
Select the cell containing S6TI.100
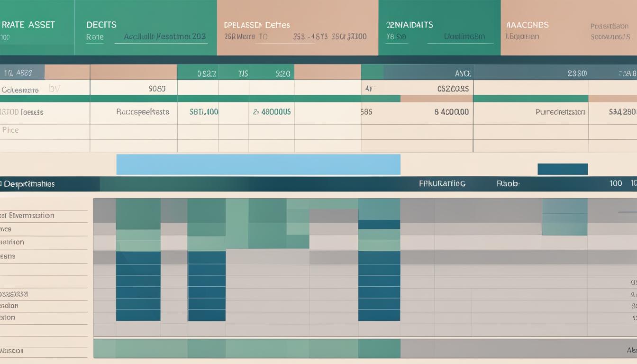tap(203, 112)
